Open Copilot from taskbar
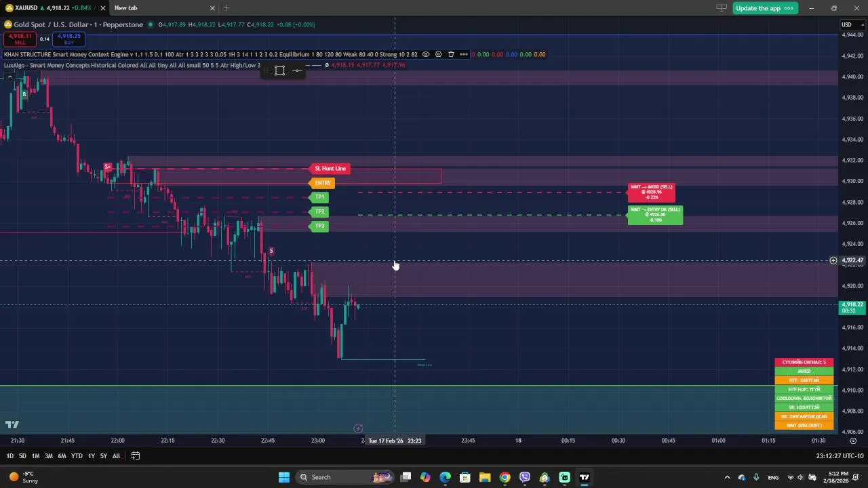Screen dimensions: 868x488 point(425,477)
